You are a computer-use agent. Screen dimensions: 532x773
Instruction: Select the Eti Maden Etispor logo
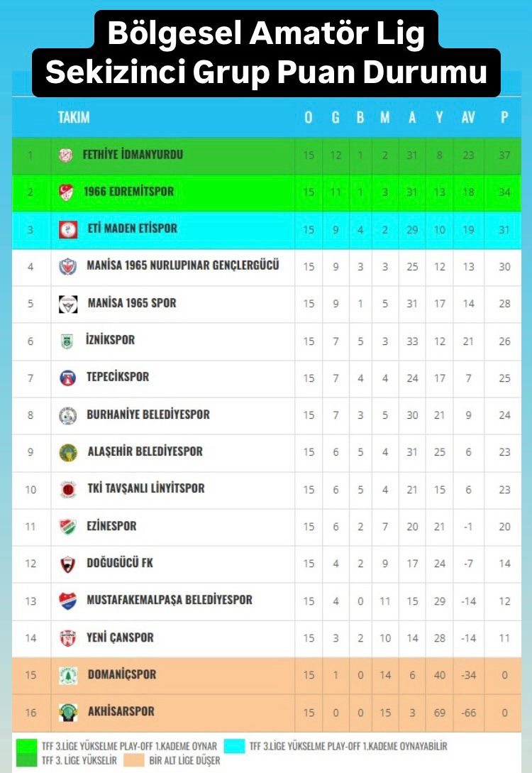[68, 229]
